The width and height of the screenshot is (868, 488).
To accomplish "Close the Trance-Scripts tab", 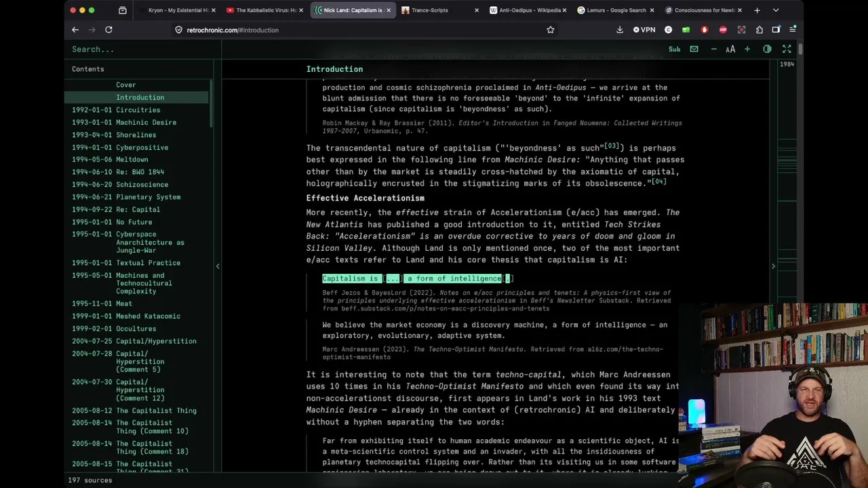I will pyautogui.click(x=477, y=10).
